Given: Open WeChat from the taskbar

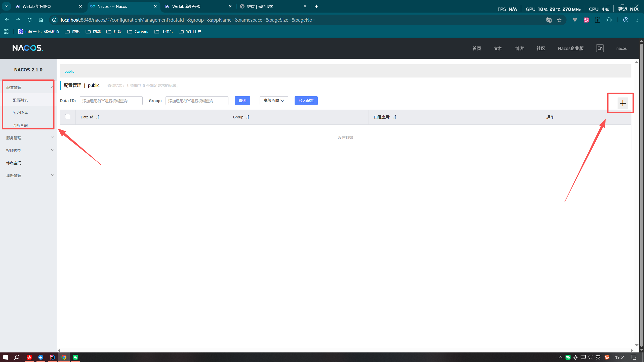Looking at the screenshot, I should coord(75,357).
